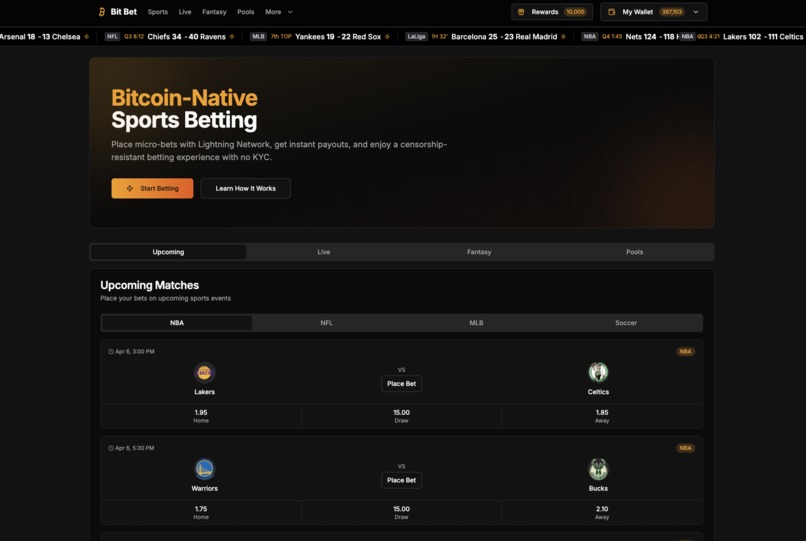The width and height of the screenshot is (806, 541).
Task: Click NBA badge on Warriors vs Bucks card
Action: pos(685,448)
